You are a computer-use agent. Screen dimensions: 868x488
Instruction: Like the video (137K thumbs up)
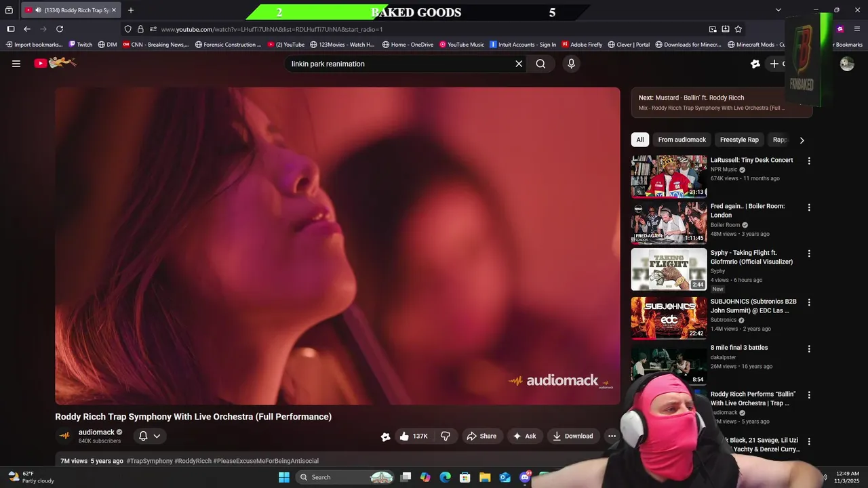coord(413,436)
